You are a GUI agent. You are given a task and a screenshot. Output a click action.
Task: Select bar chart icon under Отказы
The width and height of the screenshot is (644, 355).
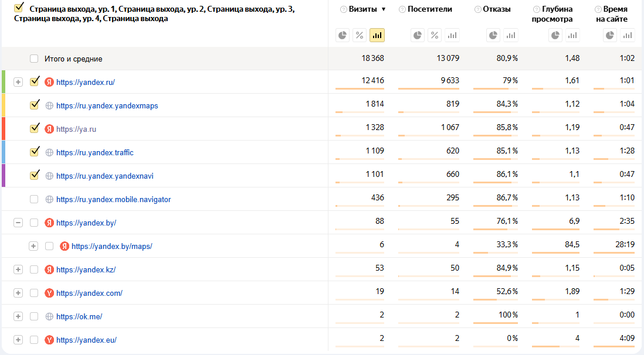pos(511,35)
